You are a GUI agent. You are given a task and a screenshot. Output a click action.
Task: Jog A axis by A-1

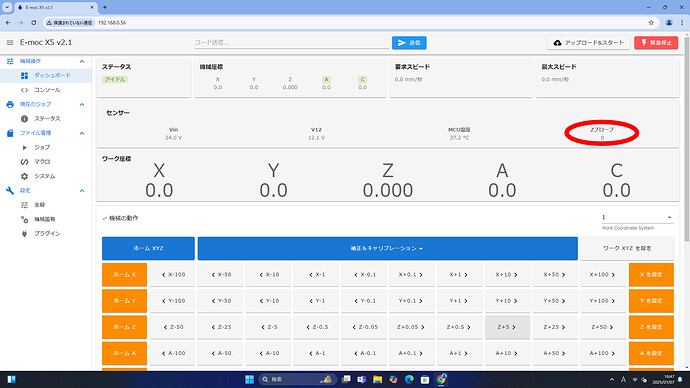(x=316, y=353)
